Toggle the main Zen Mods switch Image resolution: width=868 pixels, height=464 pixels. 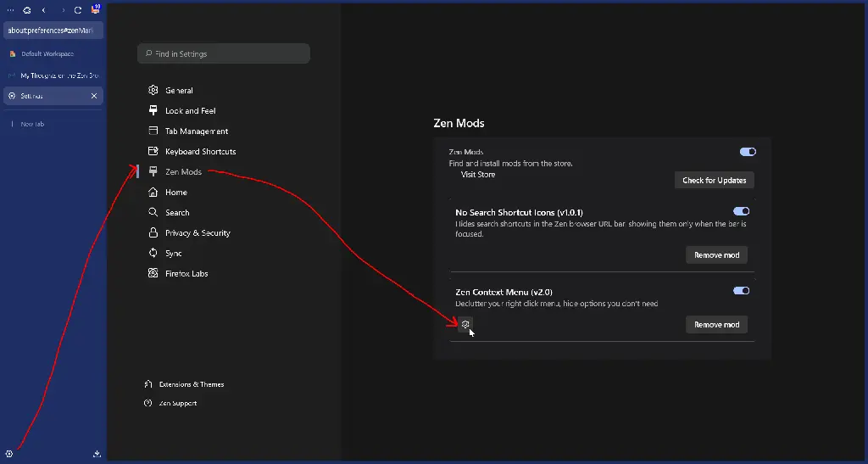pos(748,152)
